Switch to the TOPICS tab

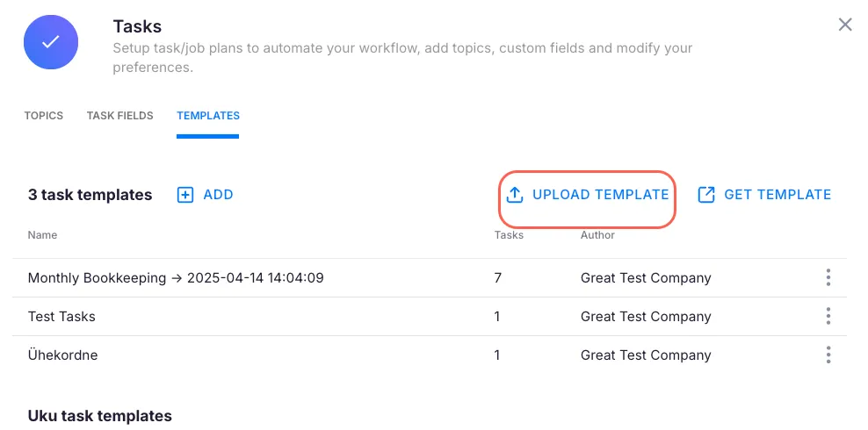tap(44, 116)
